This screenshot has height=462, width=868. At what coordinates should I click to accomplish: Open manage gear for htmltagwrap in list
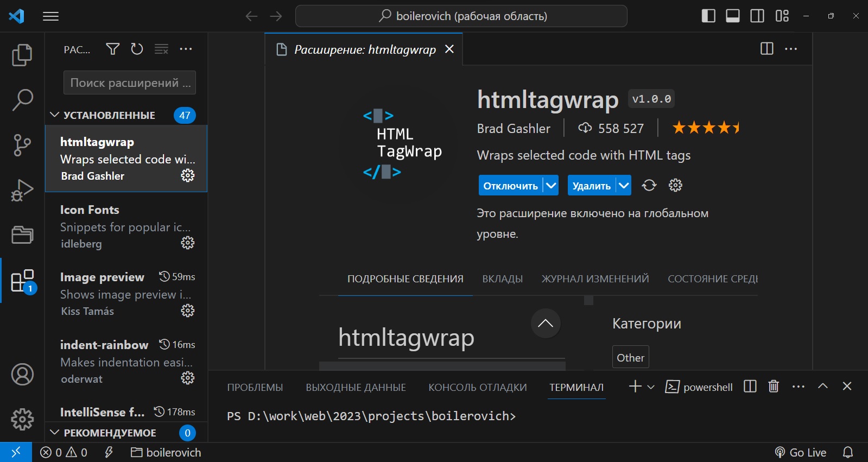[x=188, y=175]
